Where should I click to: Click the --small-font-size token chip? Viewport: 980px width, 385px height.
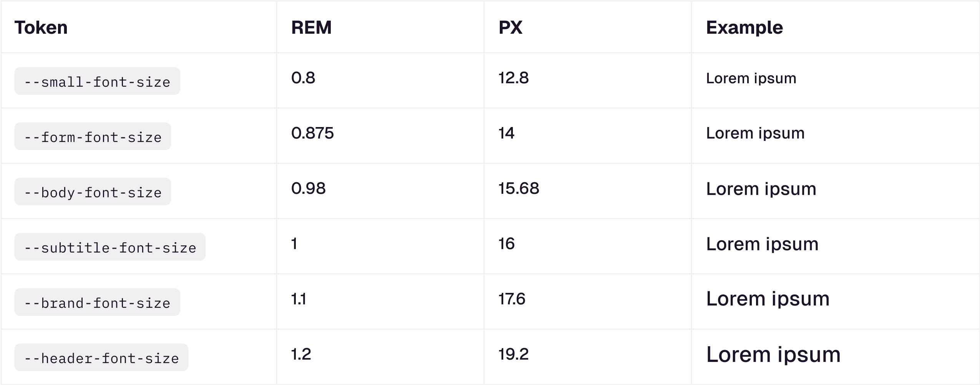[x=97, y=81]
